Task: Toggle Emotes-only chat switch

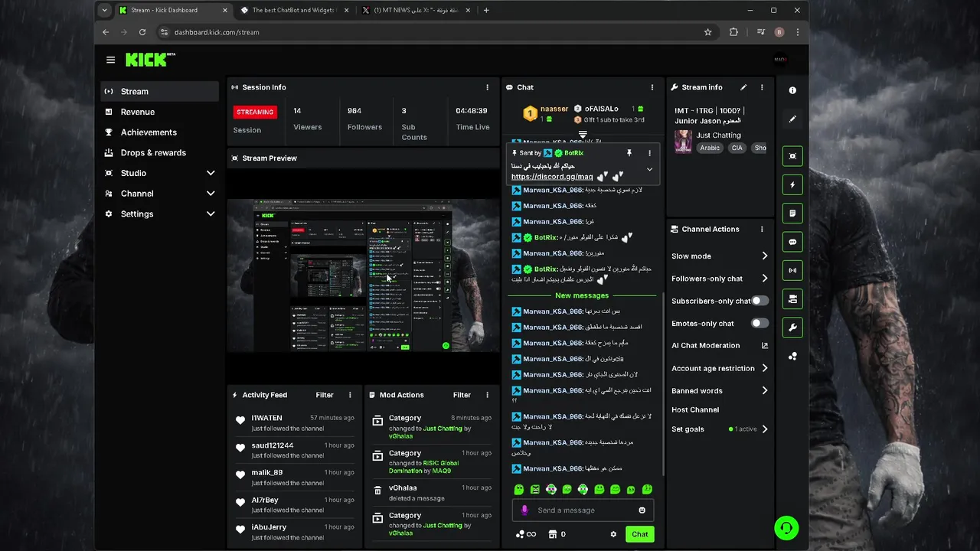Action: pos(759,323)
